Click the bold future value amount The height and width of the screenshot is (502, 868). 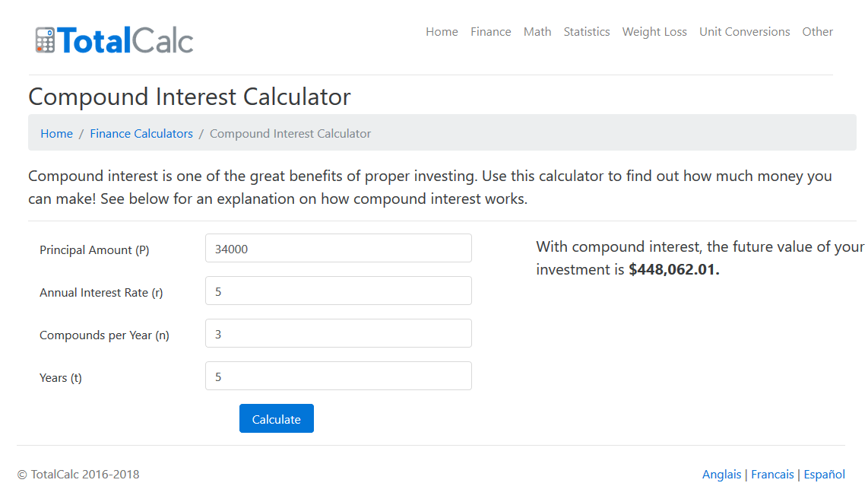pos(673,268)
